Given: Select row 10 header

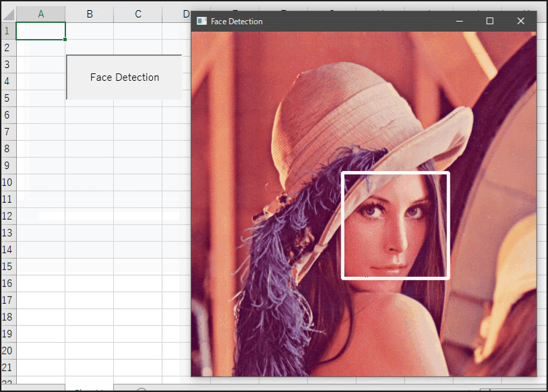Looking at the screenshot, I should pyautogui.click(x=8, y=183).
